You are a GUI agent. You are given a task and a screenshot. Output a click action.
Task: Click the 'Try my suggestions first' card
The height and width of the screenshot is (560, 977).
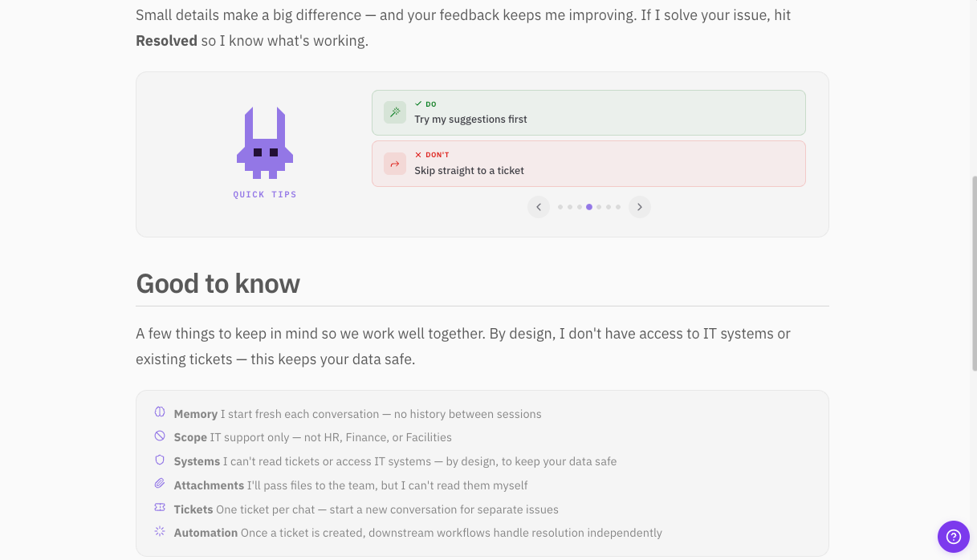click(x=588, y=112)
